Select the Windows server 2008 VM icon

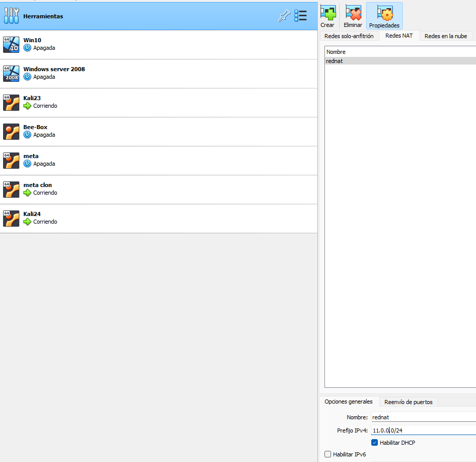click(x=11, y=74)
